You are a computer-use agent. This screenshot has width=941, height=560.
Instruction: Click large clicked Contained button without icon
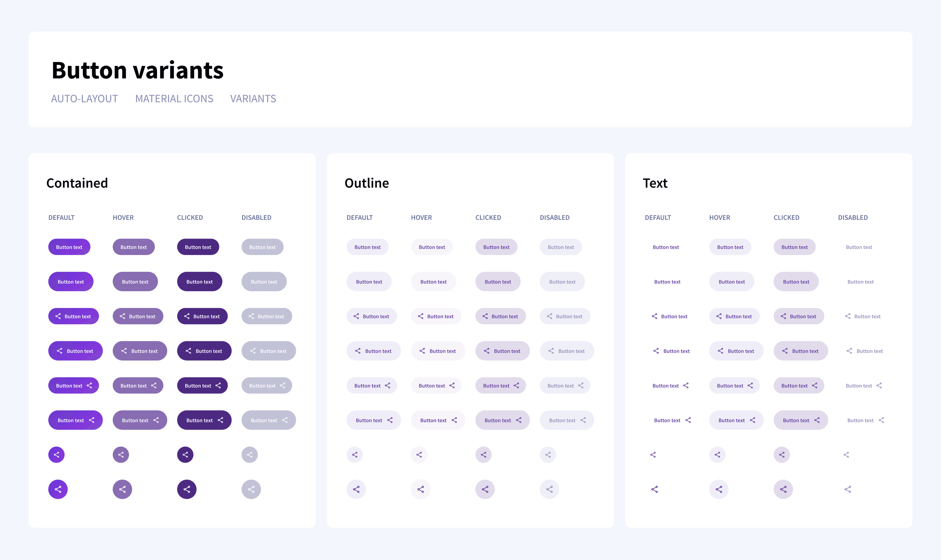199,282
